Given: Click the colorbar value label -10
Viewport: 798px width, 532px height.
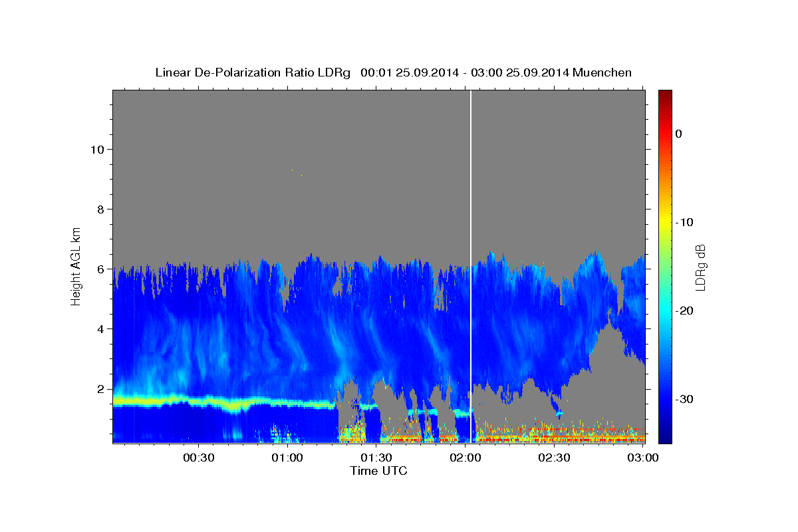Looking at the screenshot, I should point(684,222).
